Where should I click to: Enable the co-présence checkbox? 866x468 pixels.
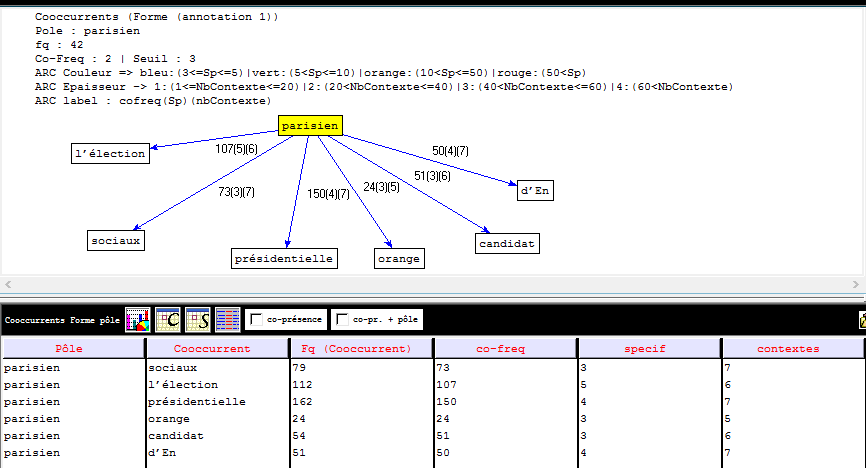256,319
